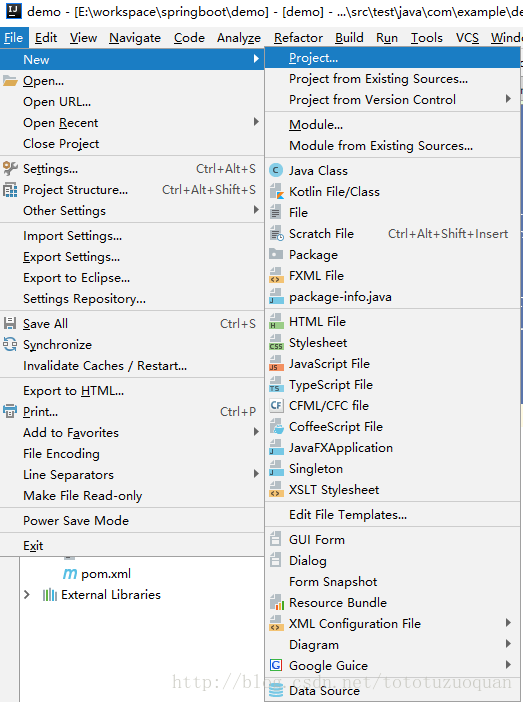Select the Google Guice icon

276,665
